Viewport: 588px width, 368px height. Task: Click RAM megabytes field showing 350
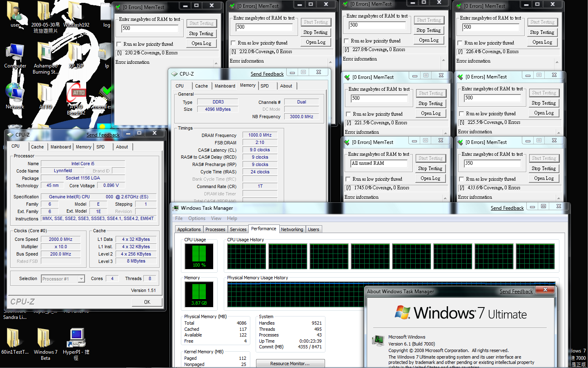click(x=492, y=164)
